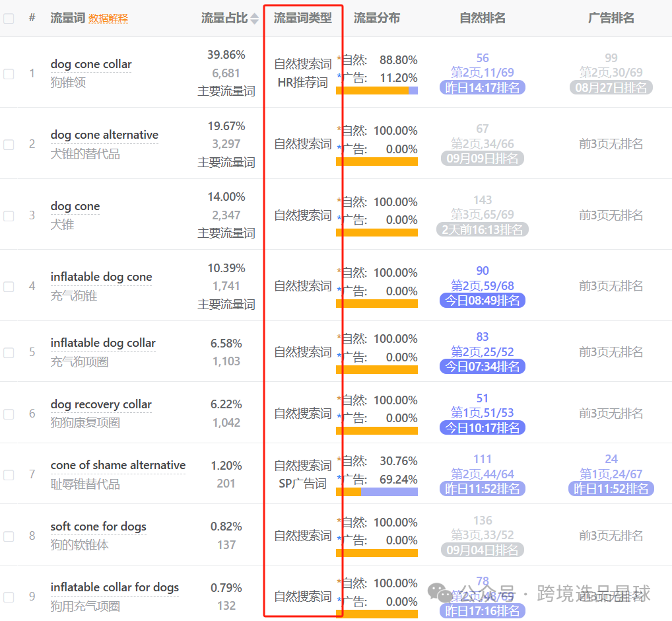Viewport: 672px width, 621px height.
Task: Tick the inflatable dog collar checkbox
Action: (x=9, y=353)
